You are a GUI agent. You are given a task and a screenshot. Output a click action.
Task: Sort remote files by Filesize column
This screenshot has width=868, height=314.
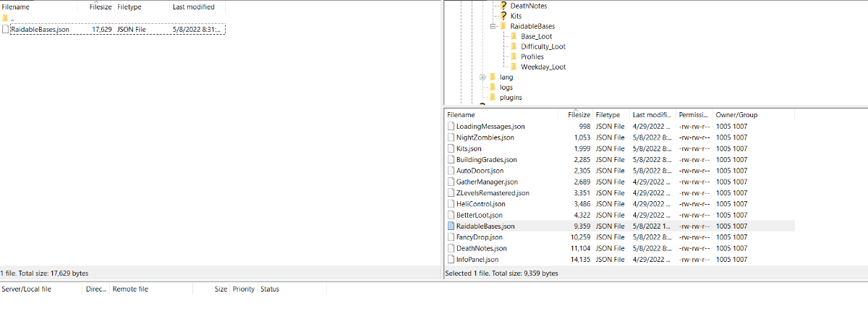pos(579,115)
